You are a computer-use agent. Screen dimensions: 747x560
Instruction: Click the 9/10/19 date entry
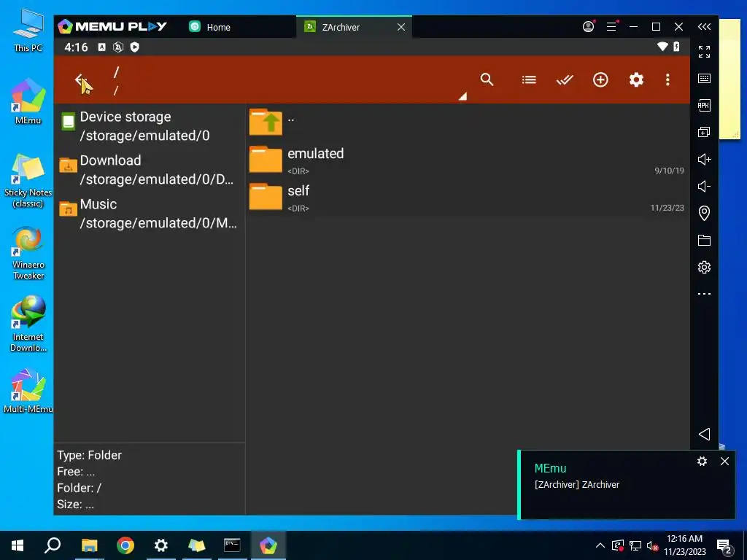669,171
